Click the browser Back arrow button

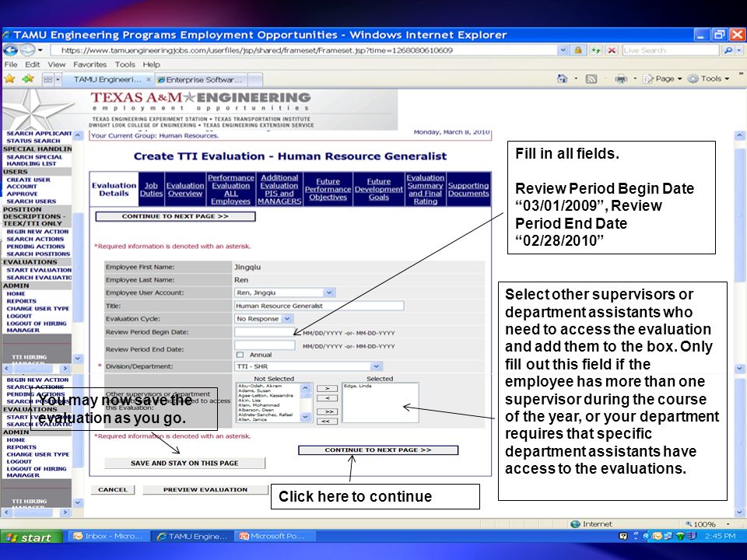click(x=10, y=50)
